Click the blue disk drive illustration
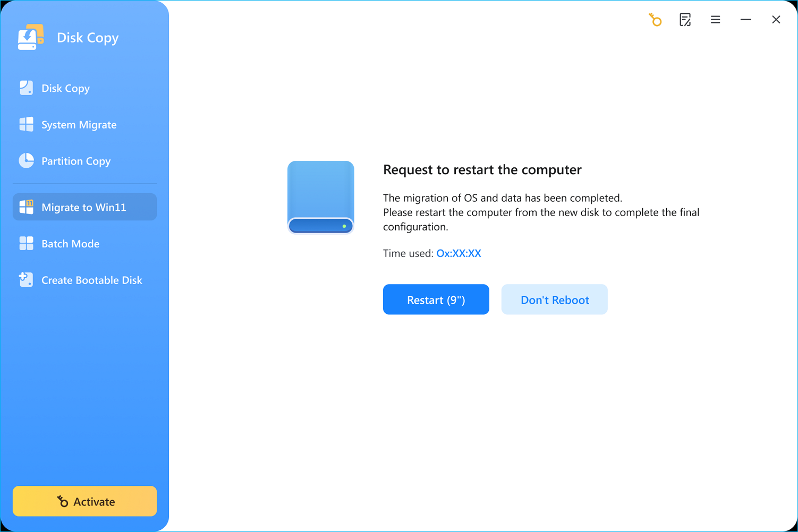Screen dimensions: 798x532 coord(321,198)
